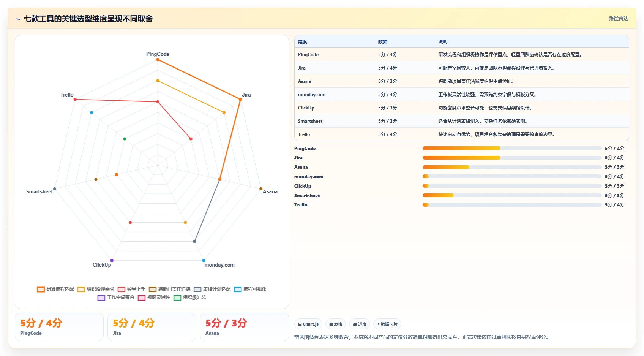Click the Smartsheet axis label on the radar
Viewport: 644px width, 356px height.
[39, 191]
